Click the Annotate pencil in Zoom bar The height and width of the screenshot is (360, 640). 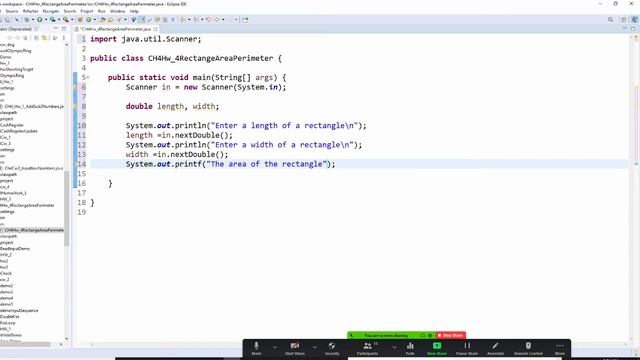495,348
